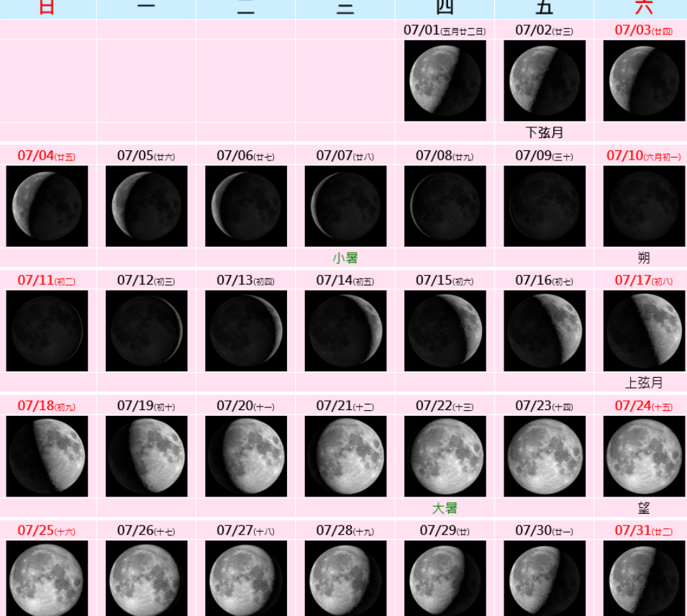Select the gibbous moon image for 07/18
This screenshot has width=687, height=616.
[47, 456]
